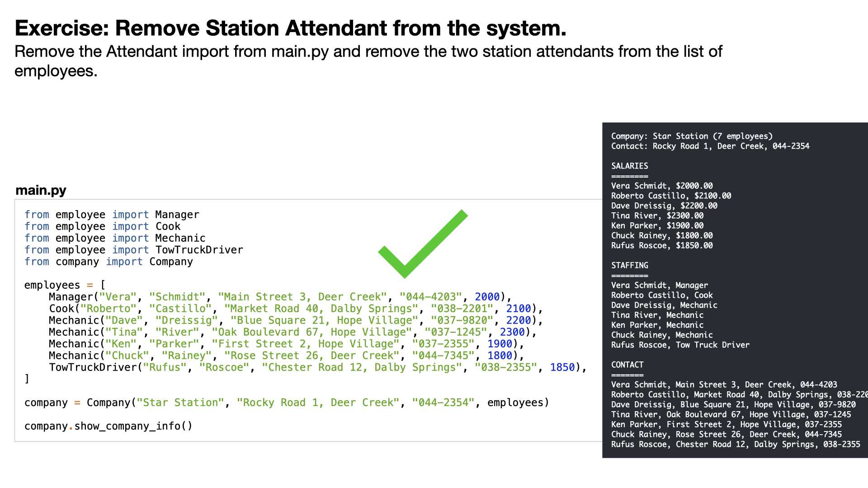Click "Chuck Rainey, $1800.00" in the output
The width and height of the screenshot is (868, 488).
[x=662, y=235]
